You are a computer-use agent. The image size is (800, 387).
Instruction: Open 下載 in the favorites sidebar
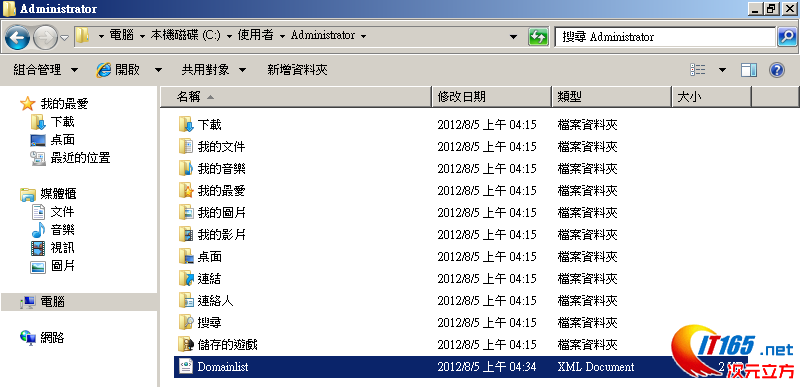coord(53,122)
